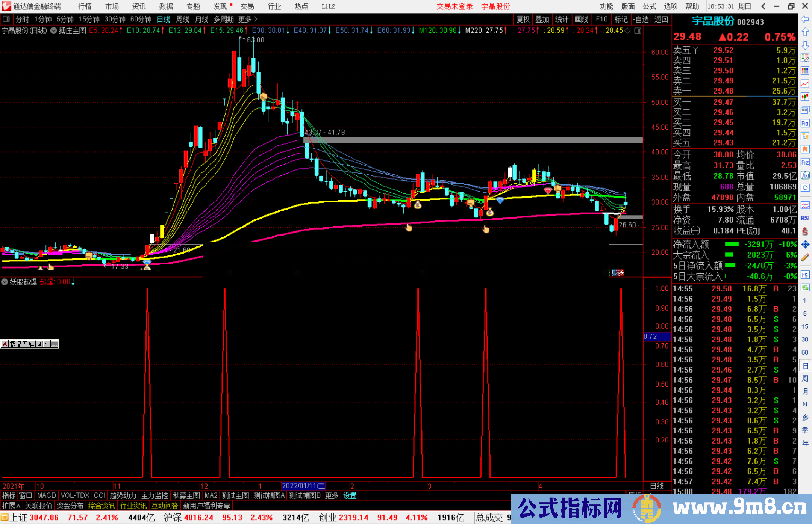Toggle the input method moon icon

click(x=39, y=344)
